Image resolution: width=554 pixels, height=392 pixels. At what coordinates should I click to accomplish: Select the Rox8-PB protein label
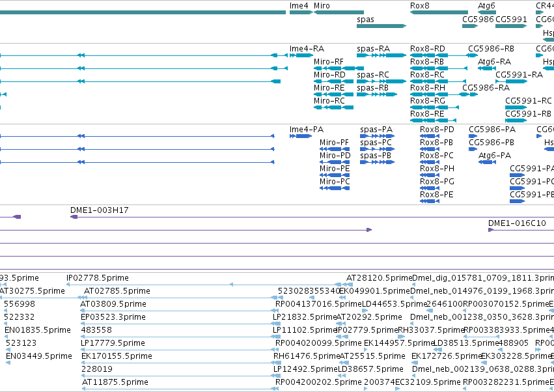tap(436, 143)
